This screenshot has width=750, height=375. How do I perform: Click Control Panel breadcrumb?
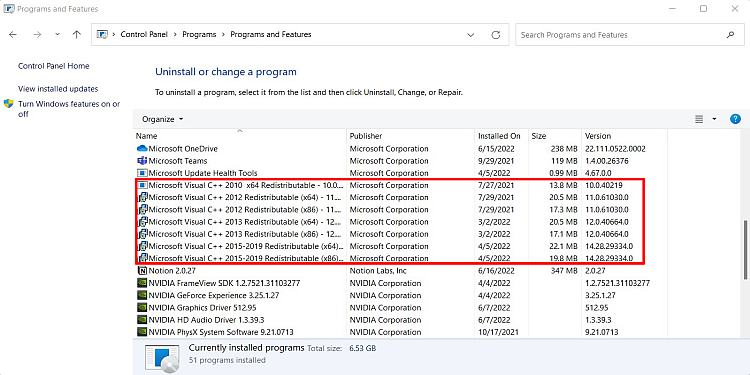(144, 34)
